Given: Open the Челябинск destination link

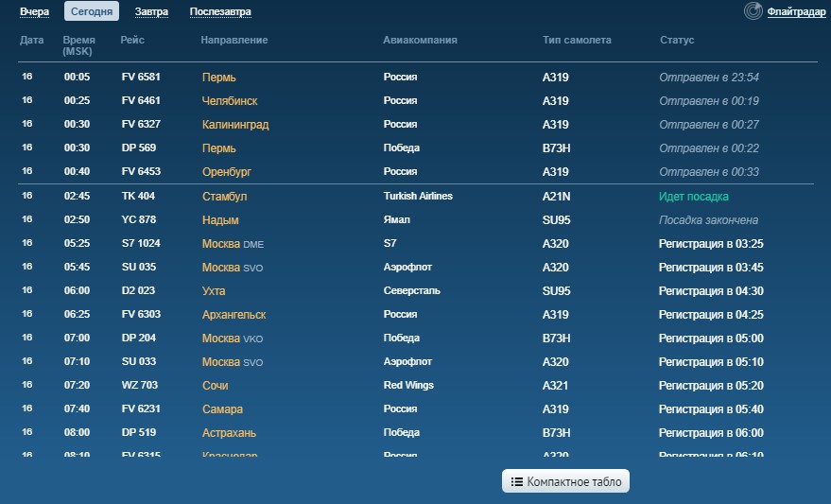Looking at the screenshot, I should tap(230, 100).
